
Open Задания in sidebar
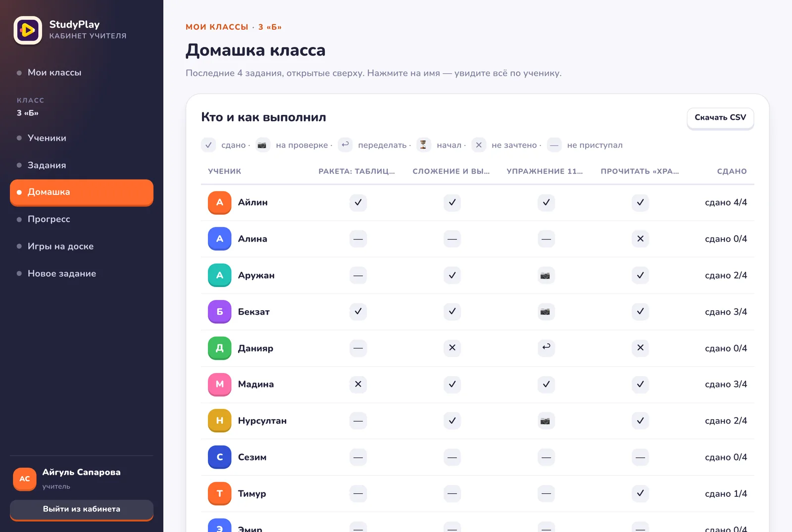pyautogui.click(x=82, y=165)
